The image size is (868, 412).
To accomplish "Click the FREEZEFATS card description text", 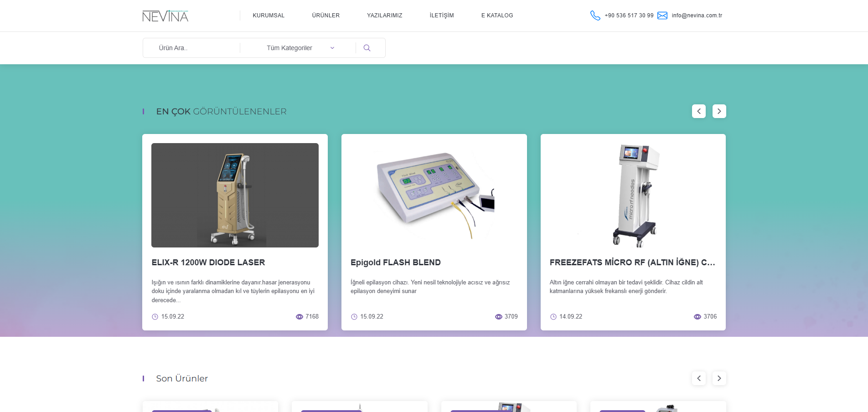I will (x=626, y=287).
